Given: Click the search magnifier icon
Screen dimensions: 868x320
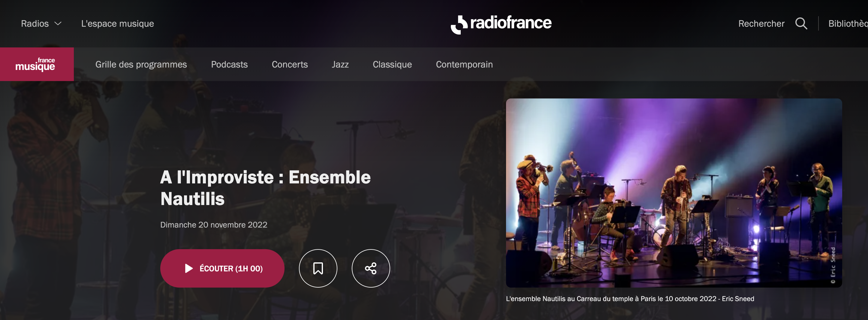Looking at the screenshot, I should (801, 24).
